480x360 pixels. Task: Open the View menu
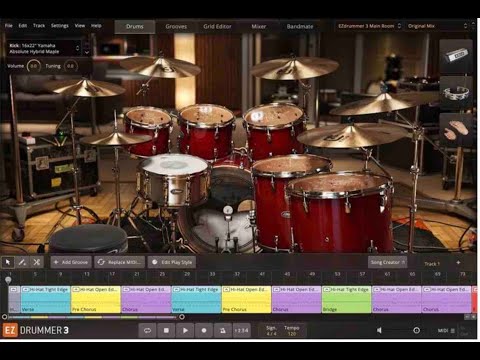coord(80,26)
